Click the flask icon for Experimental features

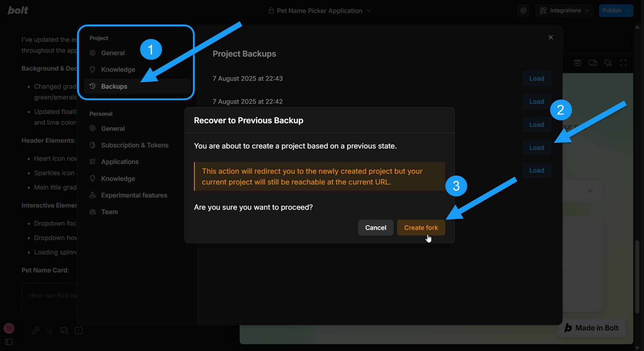[93, 195]
